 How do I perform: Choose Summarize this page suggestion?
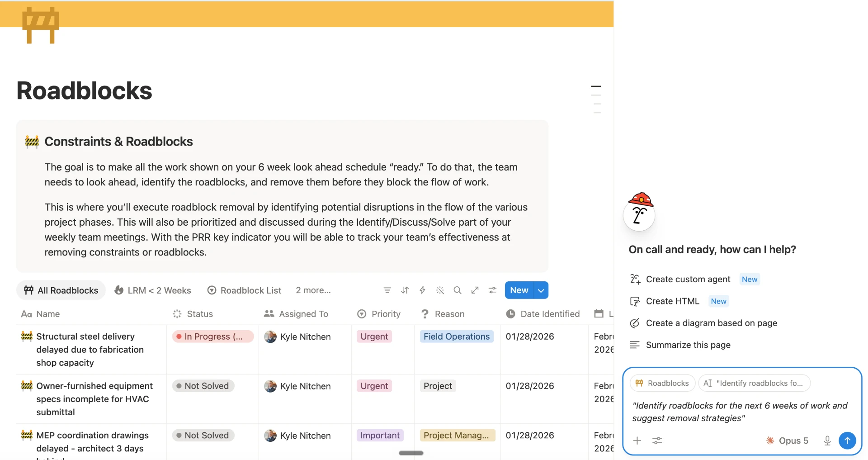coord(688,345)
